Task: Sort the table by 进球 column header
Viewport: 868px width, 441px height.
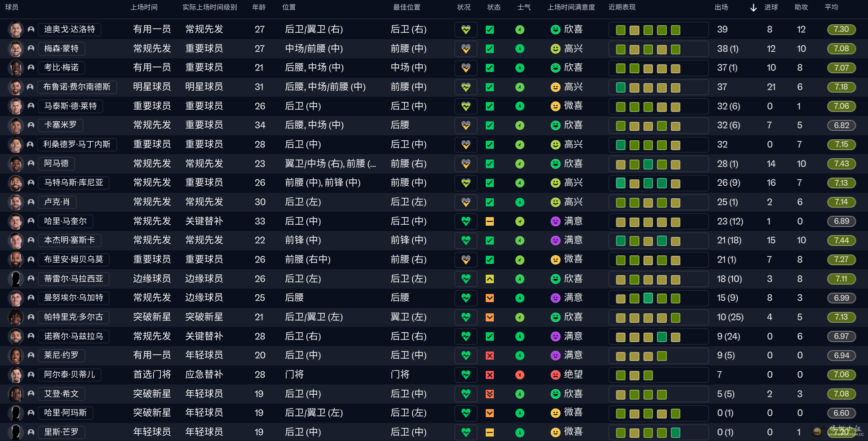Action: (771, 7)
